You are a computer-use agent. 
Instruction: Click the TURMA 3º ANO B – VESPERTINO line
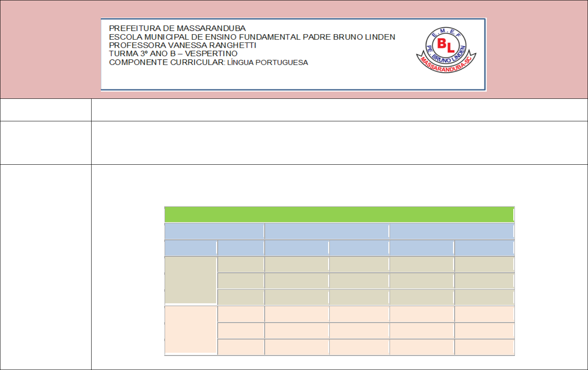tap(173, 54)
